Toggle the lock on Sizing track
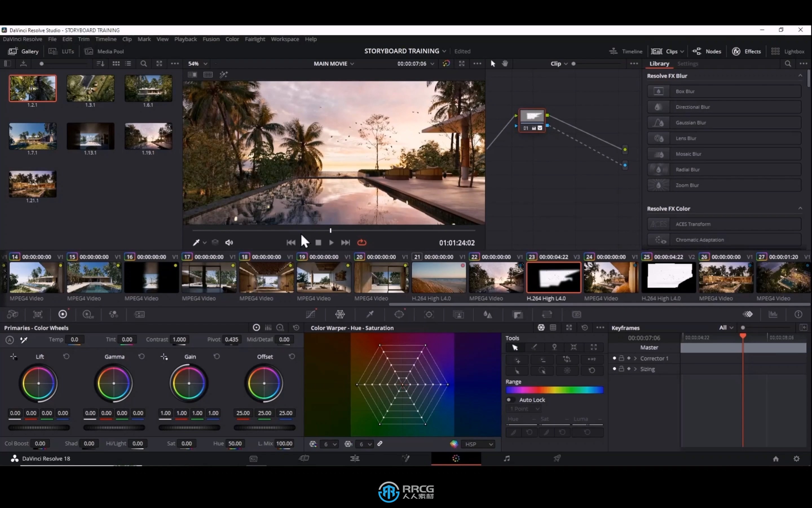Viewport: 812px width, 508px height. 621,369
